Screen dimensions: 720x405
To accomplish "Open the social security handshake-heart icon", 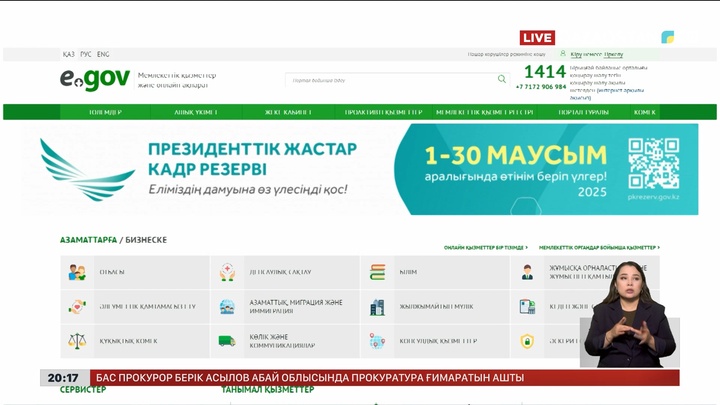I will pos(77,307).
